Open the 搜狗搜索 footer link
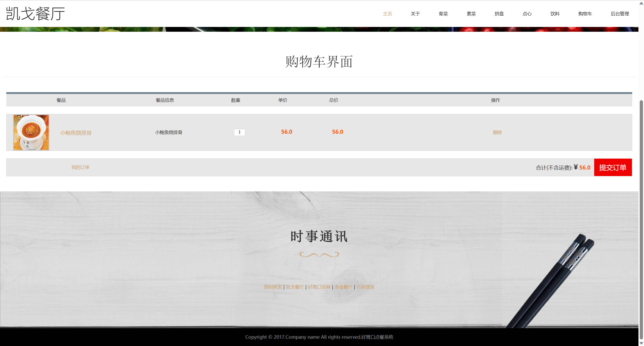Image resolution: width=644 pixels, height=346 pixels. click(273, 287)
